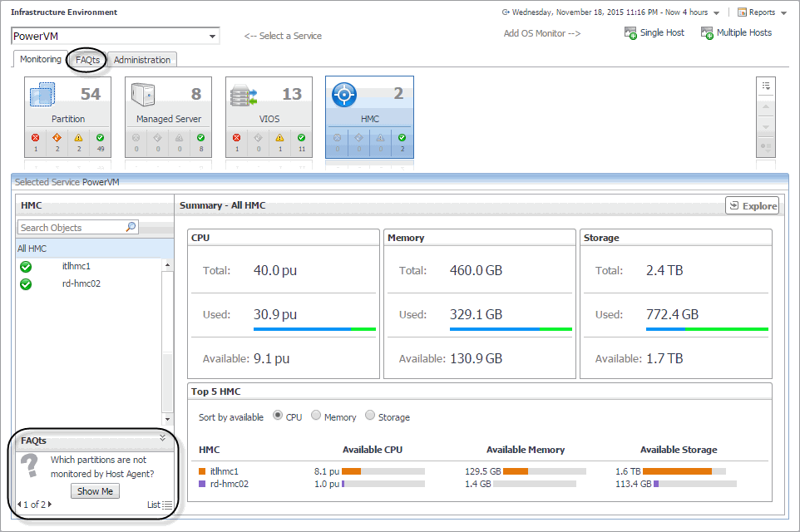
Task: Click the HMC tile icon
Action: (343, 95)
